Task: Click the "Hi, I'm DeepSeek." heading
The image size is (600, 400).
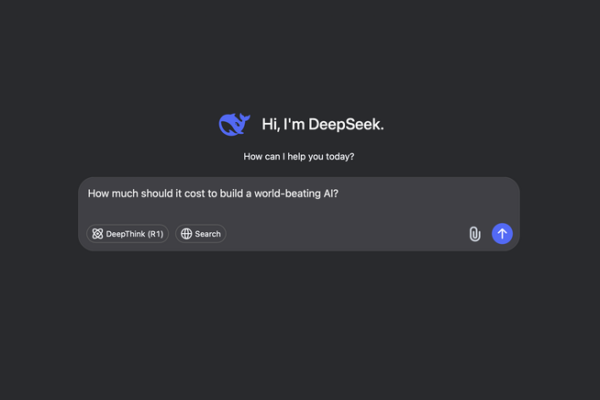Action: click(x=322, y=124)
